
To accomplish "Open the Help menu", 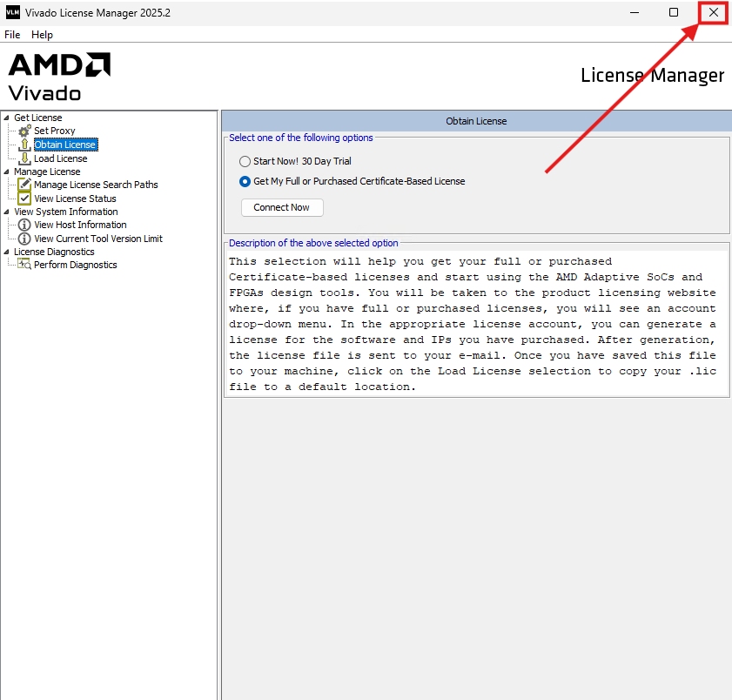I will coord(42,35).
